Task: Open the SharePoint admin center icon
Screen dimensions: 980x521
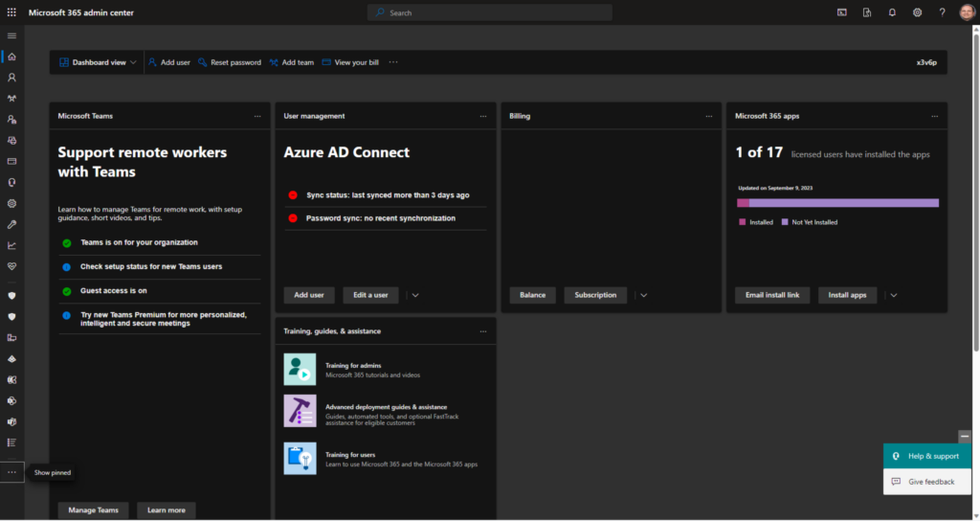Action: click(x=11, y=401)
